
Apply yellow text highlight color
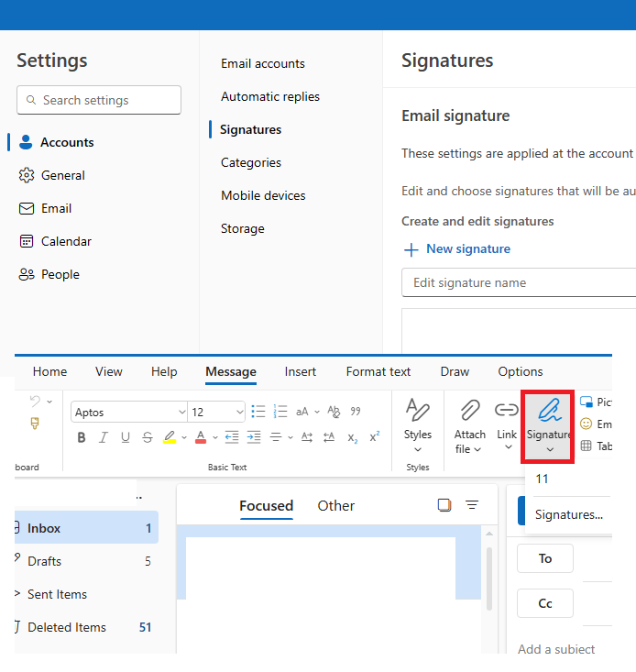170,437
